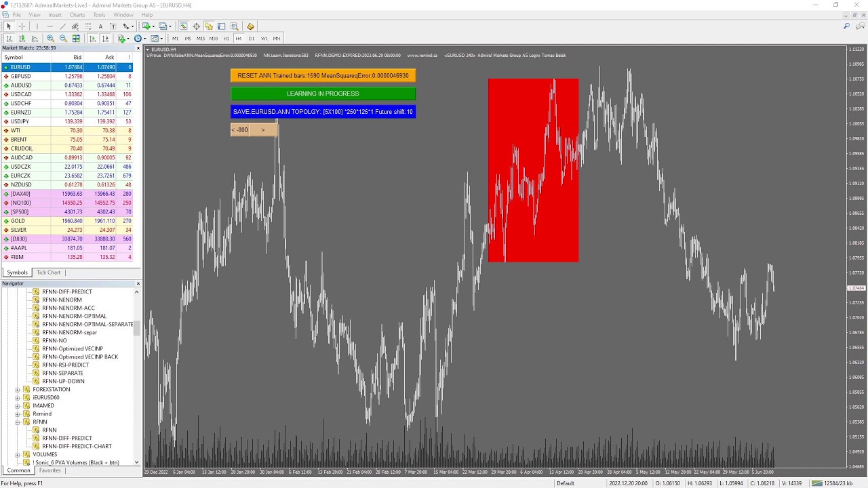Collapse the RFNN folder
Viewport: 868px width, 488px height.
18,422
